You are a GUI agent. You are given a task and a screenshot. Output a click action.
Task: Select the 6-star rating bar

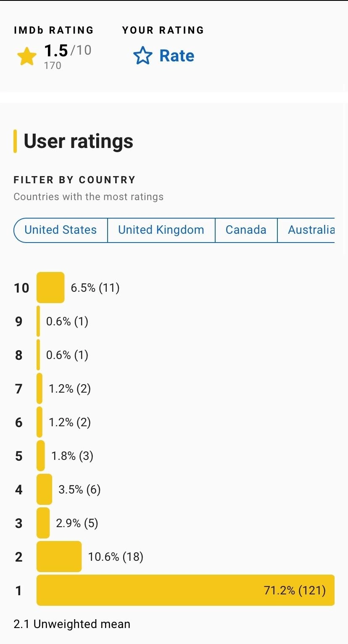(40, 422)
